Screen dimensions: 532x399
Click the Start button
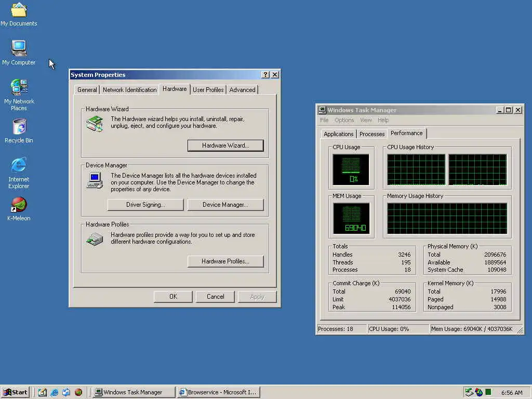point(15,392)
